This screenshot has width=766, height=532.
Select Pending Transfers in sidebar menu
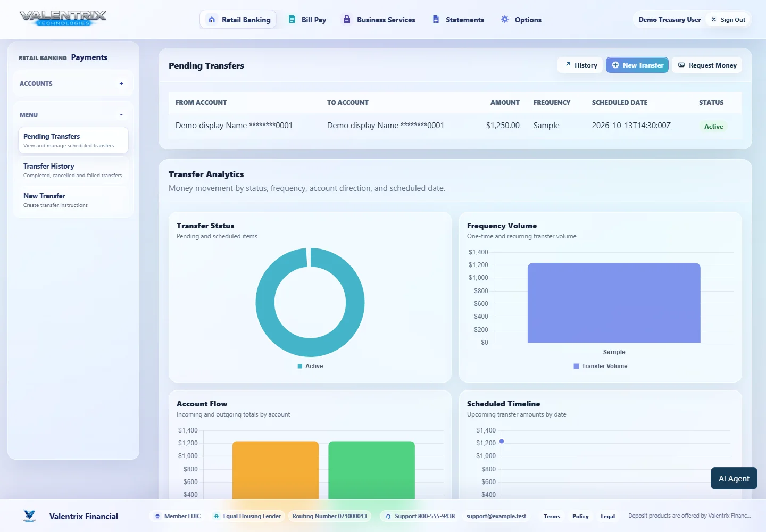[x=73, y=140]
